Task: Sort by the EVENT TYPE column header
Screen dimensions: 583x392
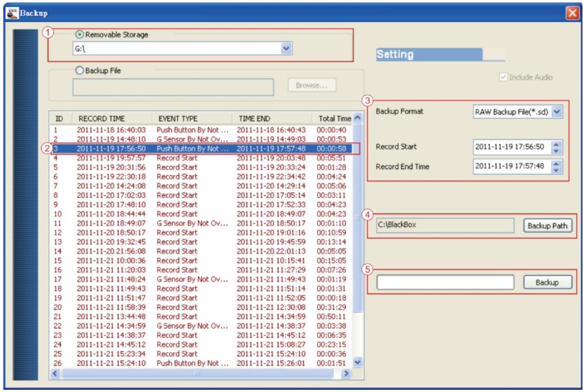Action: point(193,118)
